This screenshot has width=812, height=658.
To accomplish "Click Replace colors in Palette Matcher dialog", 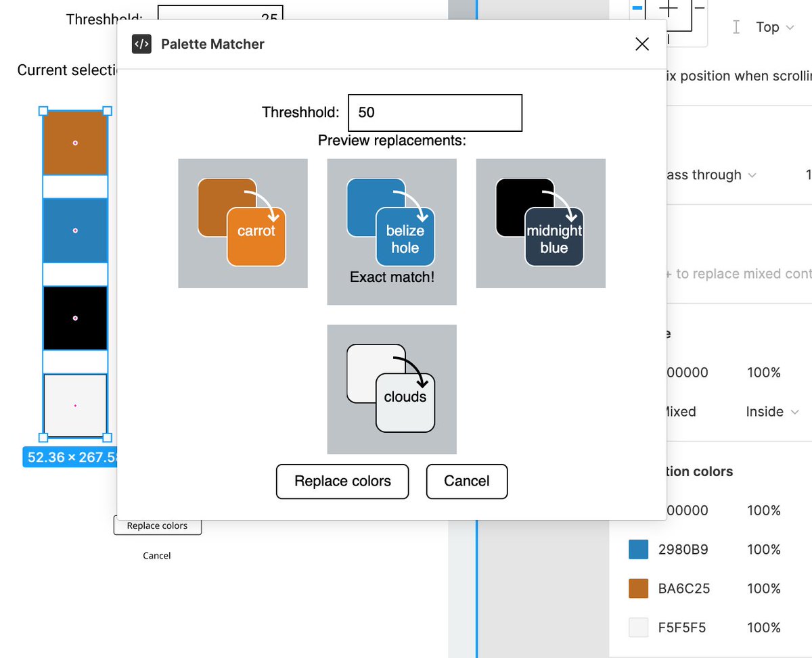I will (x=342, y=481).
